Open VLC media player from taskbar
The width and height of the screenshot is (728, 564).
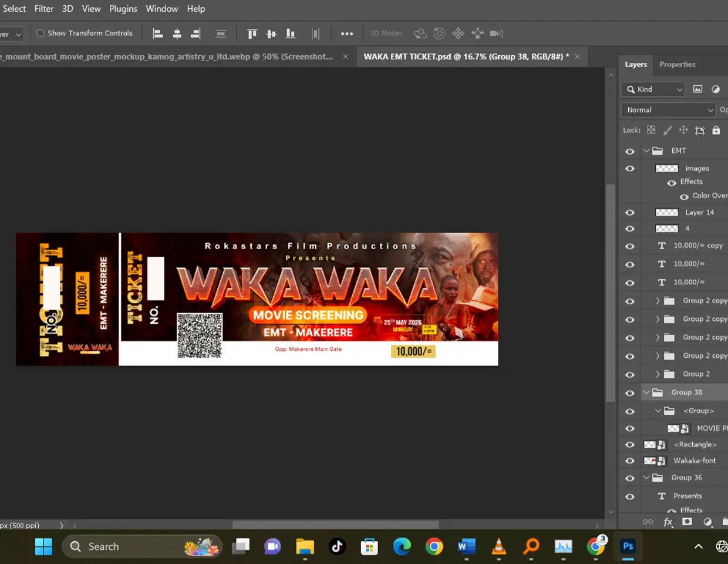tap(499, 546)
